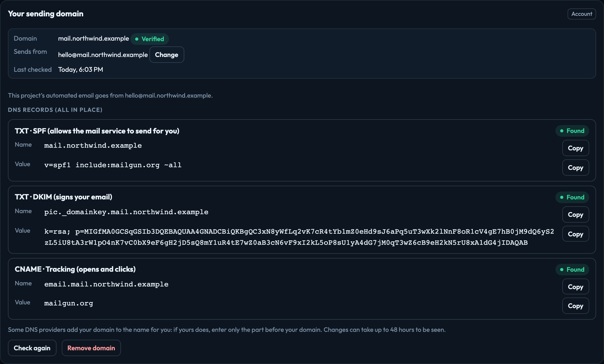The image size is (604, 364).
Task: Click the Check again button
Action: pyautogui.click(x=32, y=348)
